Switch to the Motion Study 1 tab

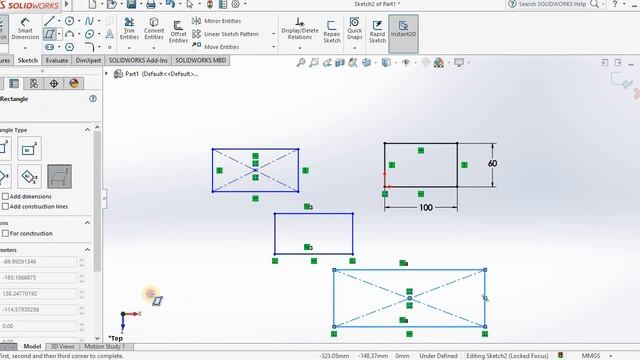click(104, 347)
